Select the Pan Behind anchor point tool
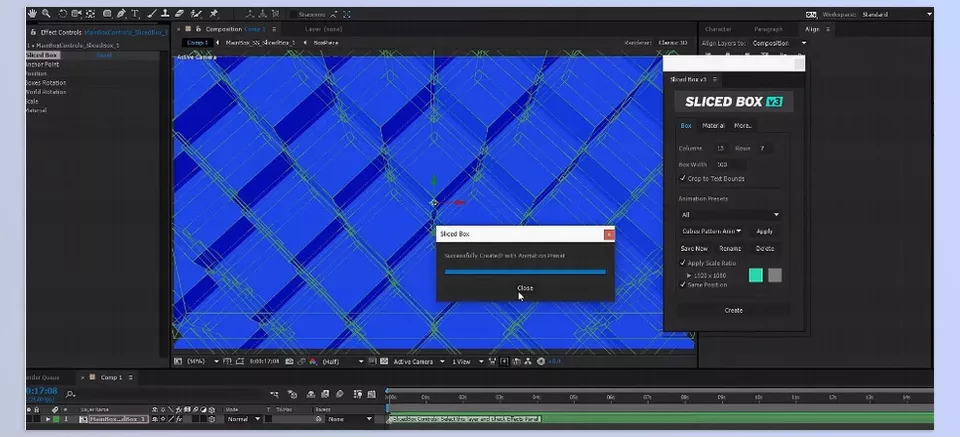This screenshot has width=960, height=437. 90,13
